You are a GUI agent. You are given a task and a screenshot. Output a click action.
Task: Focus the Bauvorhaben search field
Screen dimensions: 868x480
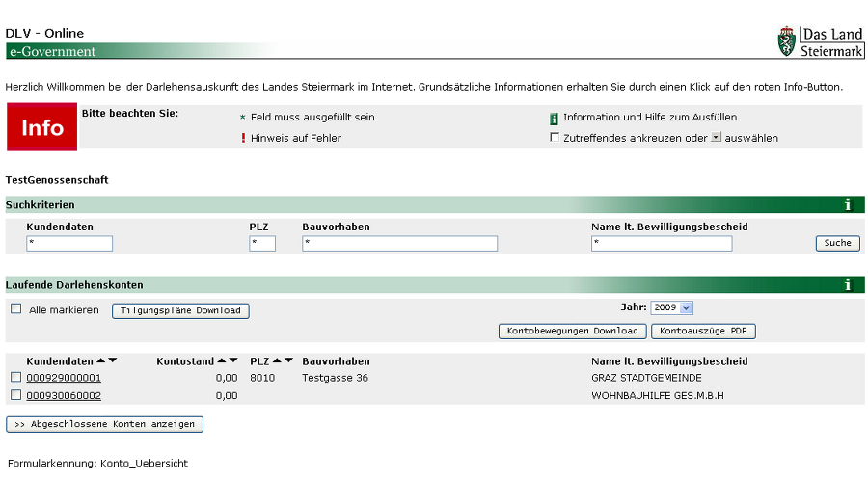399,243
